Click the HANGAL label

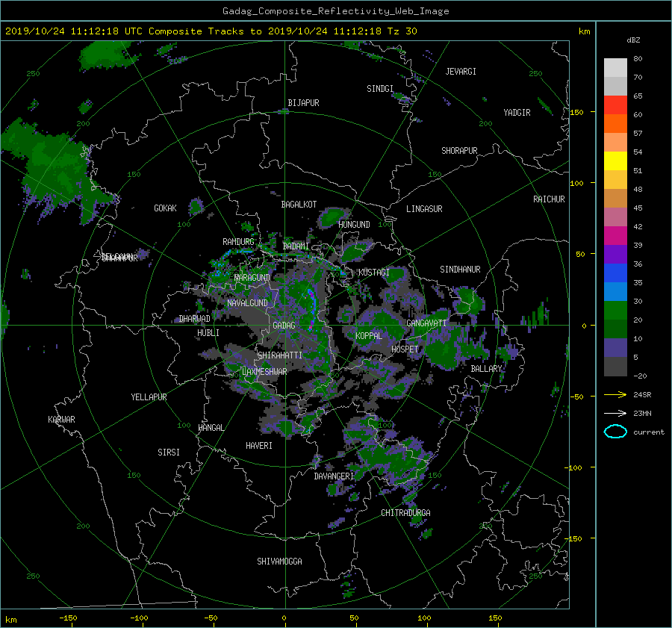211,428
